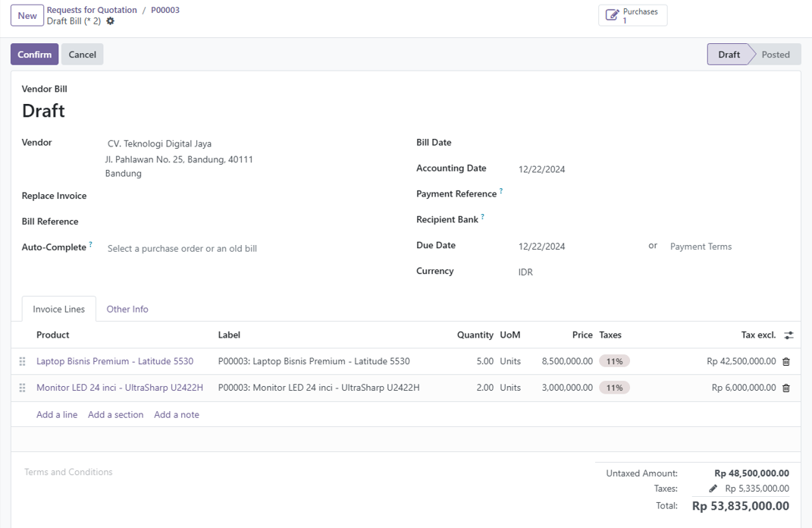The height and width of the screenshot is (528, 812).
Task: Click the pencil icon to edit taxes
Action: click(x=713, y=489)
